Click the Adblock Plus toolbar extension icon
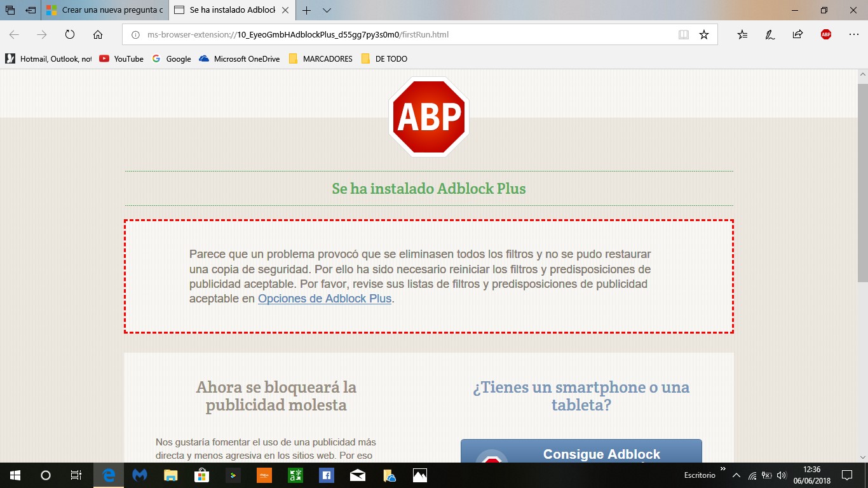The image size is (868, 488). coord(825,35)
